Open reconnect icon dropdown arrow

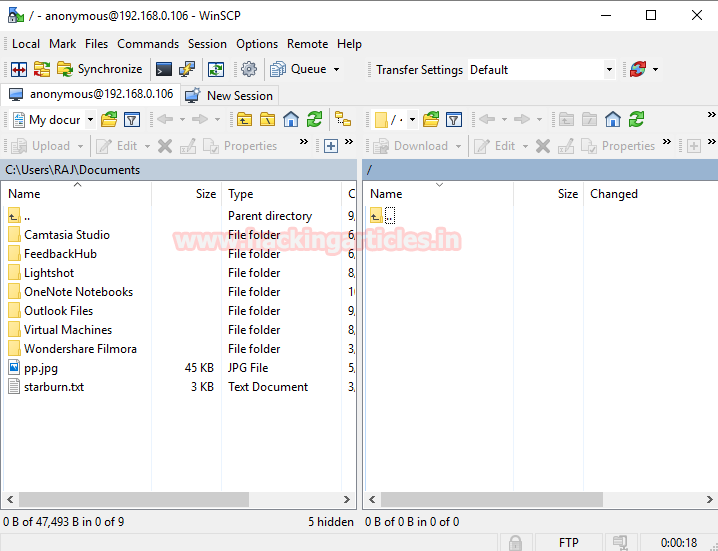(x=655, y=70)
